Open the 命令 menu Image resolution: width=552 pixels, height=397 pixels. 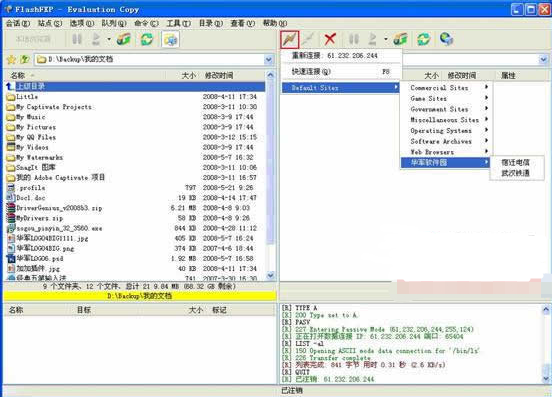pos(146,23)
